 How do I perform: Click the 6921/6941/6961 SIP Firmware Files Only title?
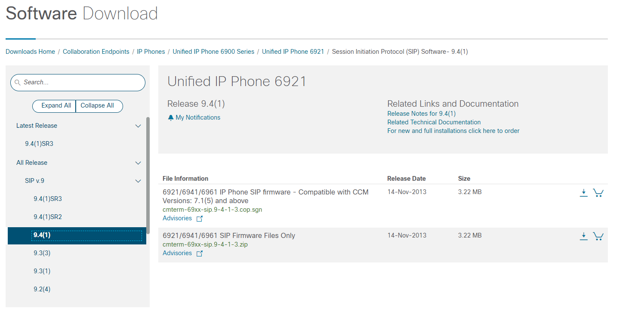[229, 235]
